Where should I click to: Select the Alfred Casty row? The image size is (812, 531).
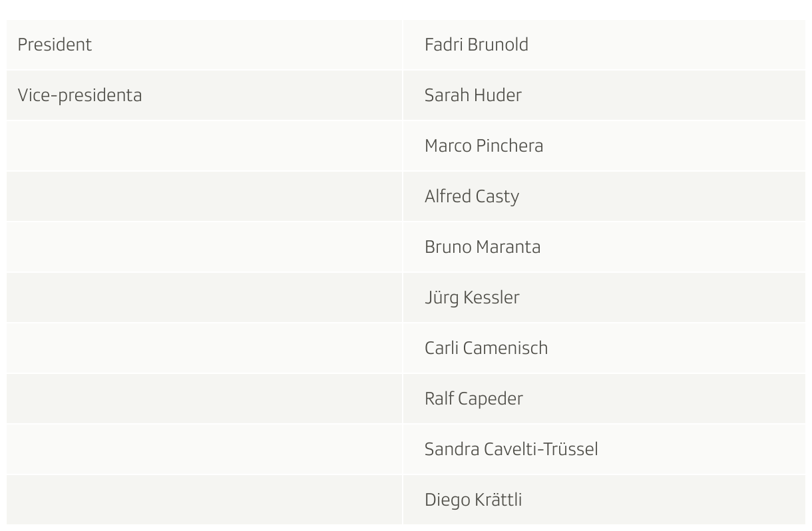(406, 196)
